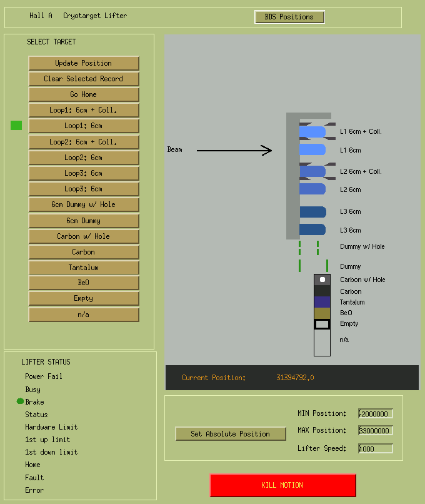Viewport: 425px width, 504px height.
Task: Open the BDS Positions screen
Action: (x=289, y=17)
